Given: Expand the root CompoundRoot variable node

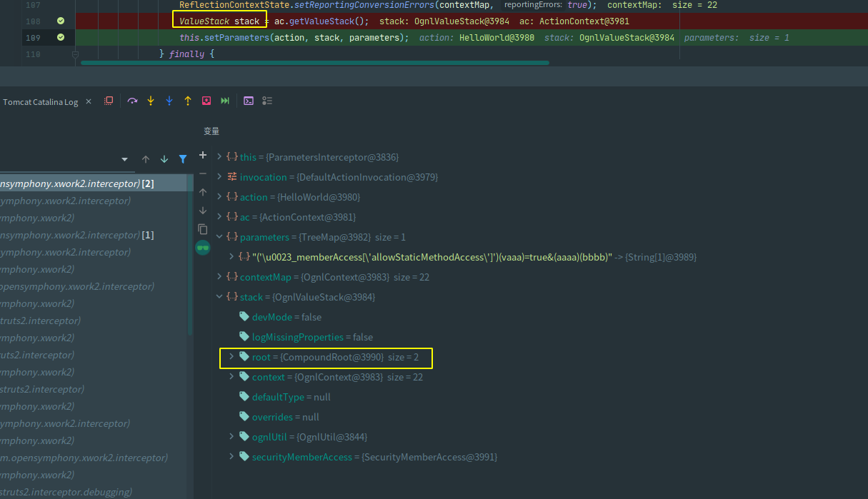Looking at the screenshot, I should pyautogui.click(x=231, y=356).
